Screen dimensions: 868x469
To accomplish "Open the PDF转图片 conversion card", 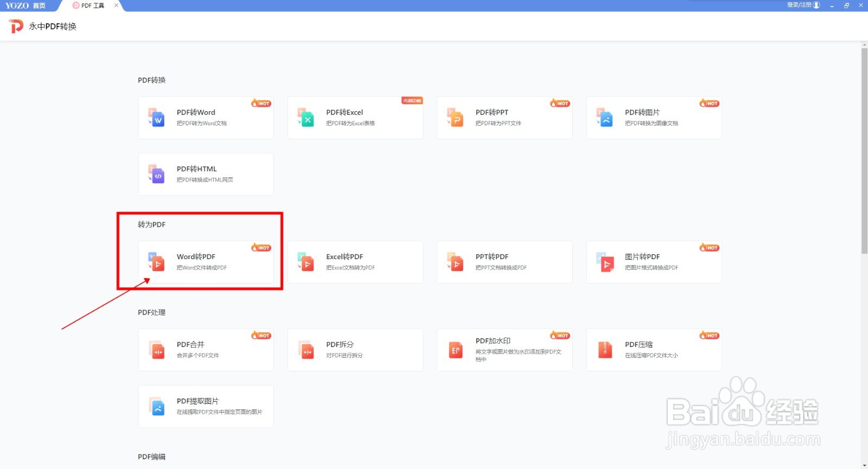I will click(654, 118).
